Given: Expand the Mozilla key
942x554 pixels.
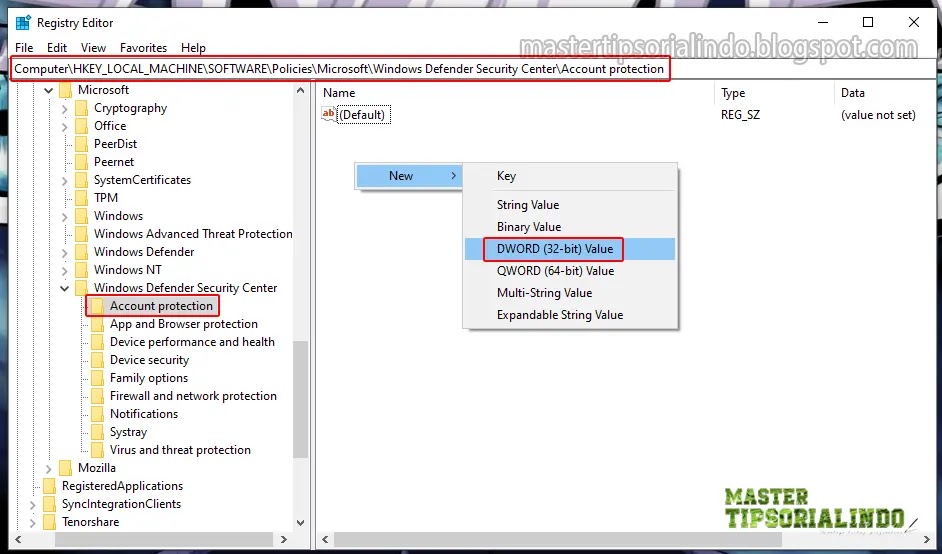Looking at the screenshot, I should coord(49,469).
